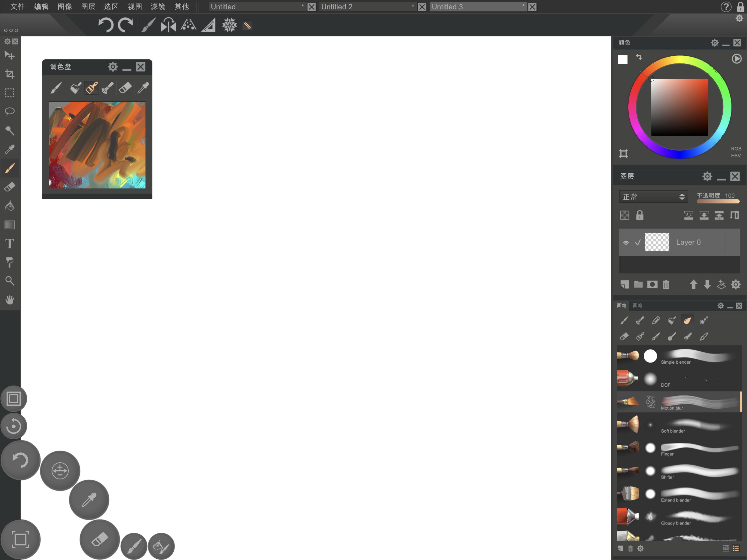This screenshot has width=747, height=560.
Task: Click the Layer 0 thumbnail
Action: [x=657, y=242]
